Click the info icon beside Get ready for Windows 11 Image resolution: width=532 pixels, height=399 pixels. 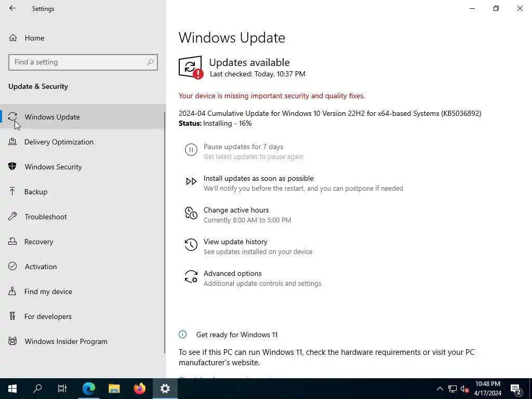pyautogui.click(x=182, y=335)
